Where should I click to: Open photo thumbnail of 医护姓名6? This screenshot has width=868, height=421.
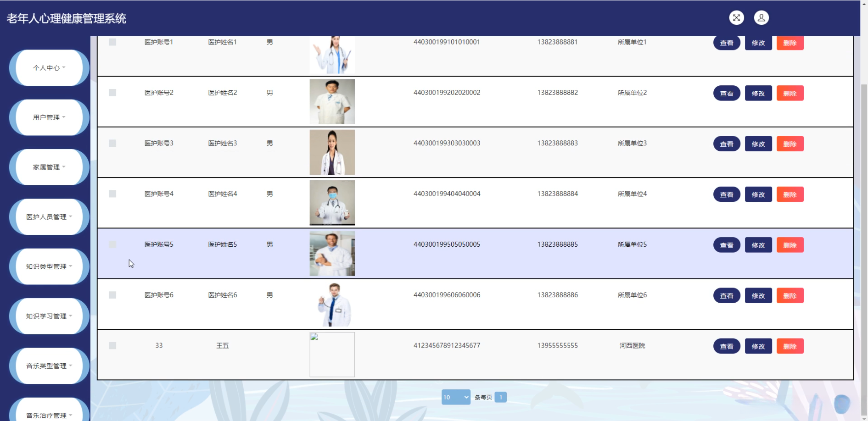[x=332, y=304]
